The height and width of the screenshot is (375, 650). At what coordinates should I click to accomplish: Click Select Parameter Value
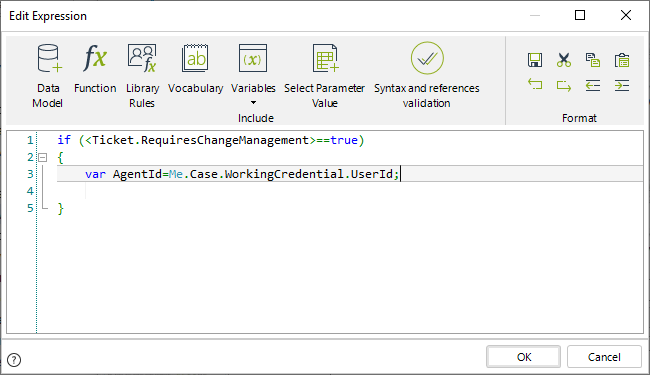point(325,76)
